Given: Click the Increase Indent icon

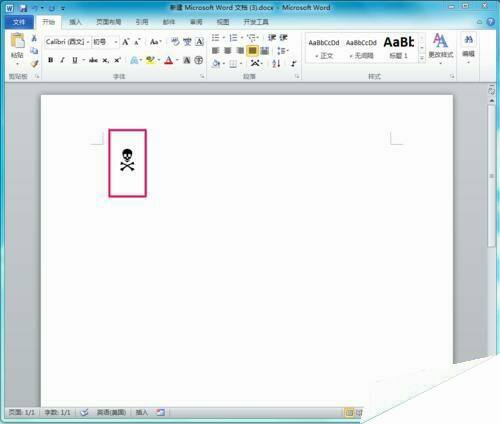Looking at the screenshot, I should tap(284, 37).
